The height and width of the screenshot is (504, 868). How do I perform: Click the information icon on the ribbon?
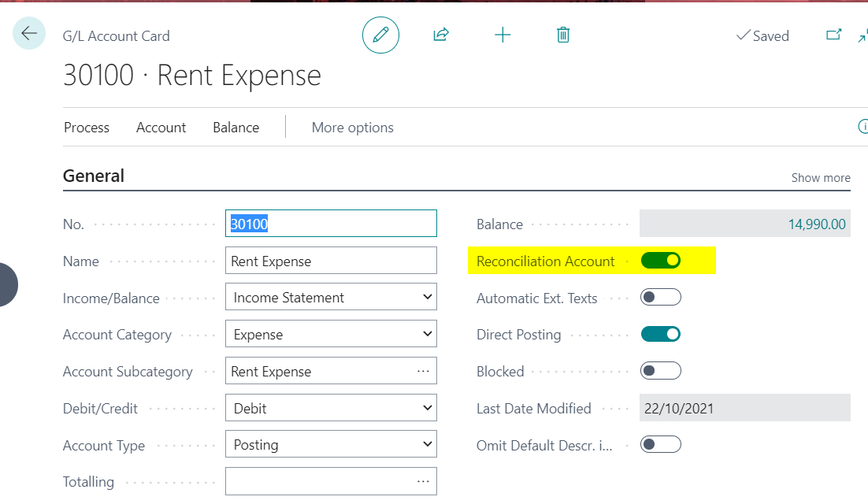(x=862, y=127)
